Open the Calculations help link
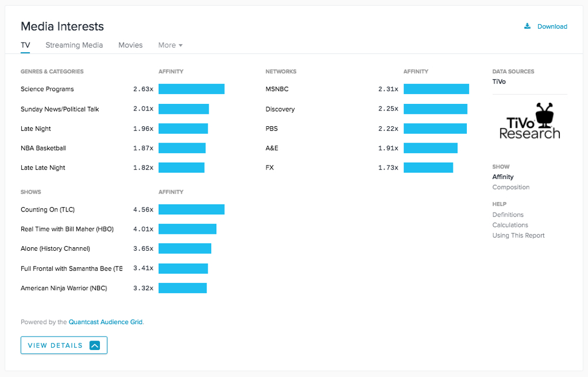The width and height of the screenshot is (588, 377). point(510,225)
